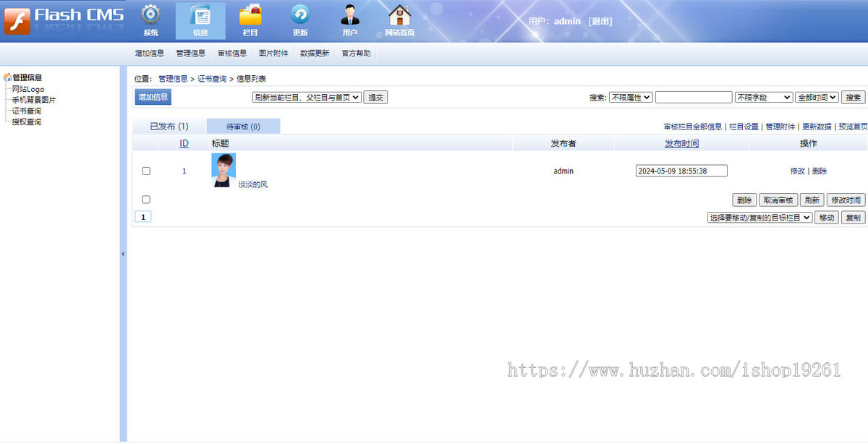Click the 移动 move button
This screenshot has width=868, height=444.
point(826,218)
